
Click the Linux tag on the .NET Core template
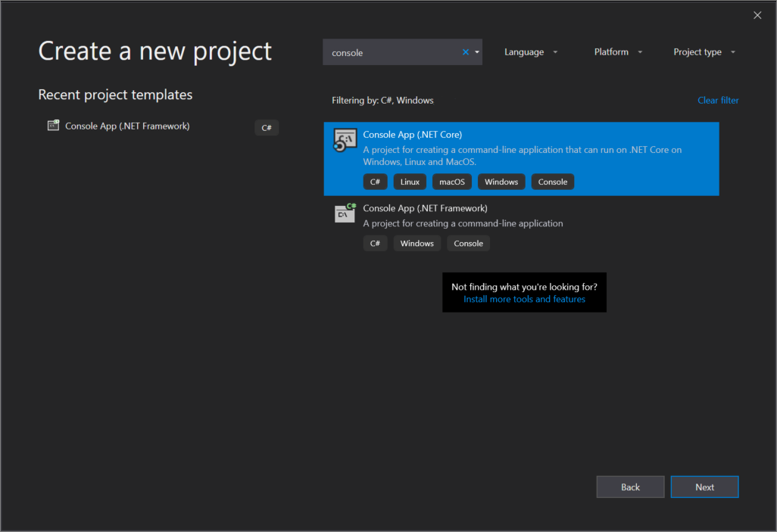(x=410, y=182)
